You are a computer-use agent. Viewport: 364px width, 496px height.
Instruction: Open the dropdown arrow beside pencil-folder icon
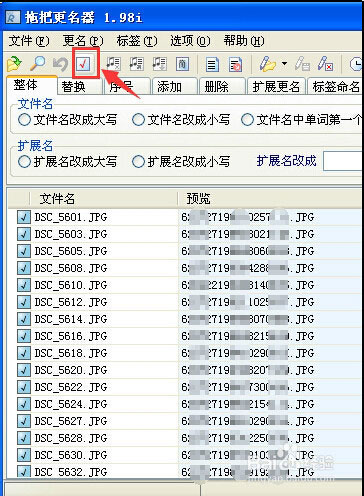pos(284,63)
